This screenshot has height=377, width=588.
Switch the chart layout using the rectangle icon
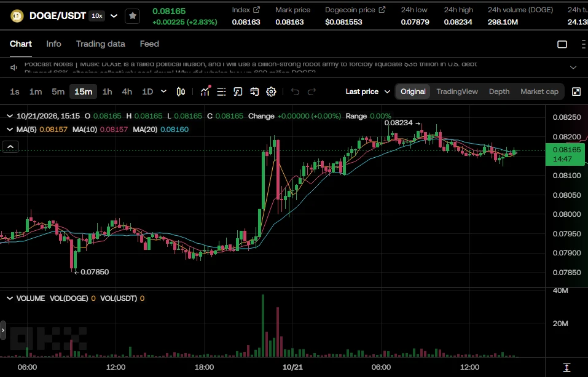(x=562, y=44)
